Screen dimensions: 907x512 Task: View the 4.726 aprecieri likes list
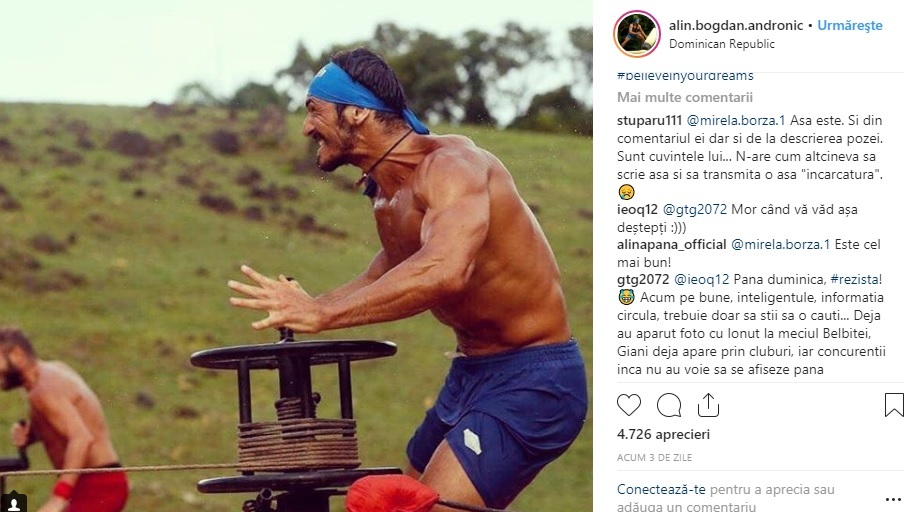[x=663, y=434]
